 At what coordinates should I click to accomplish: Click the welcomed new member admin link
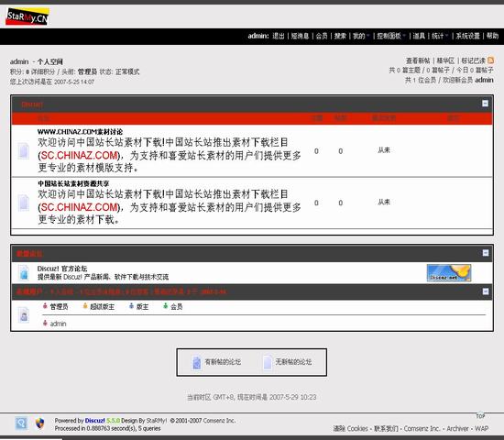tap(484, 80)
